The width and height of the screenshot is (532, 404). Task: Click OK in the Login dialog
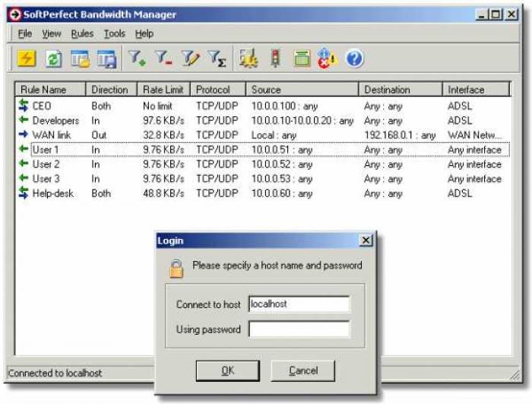228,371
